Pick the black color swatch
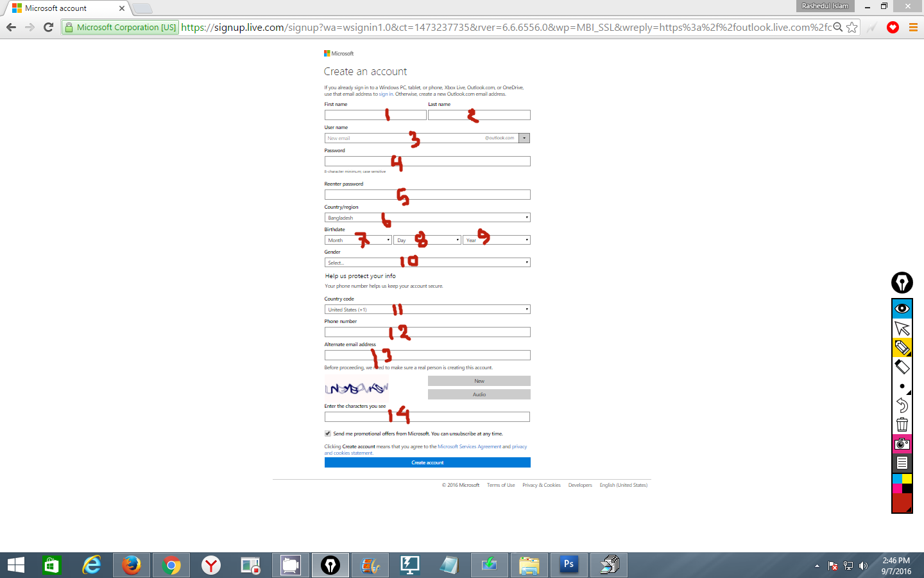The image size is (924, 578). click(x=907, y=488)
